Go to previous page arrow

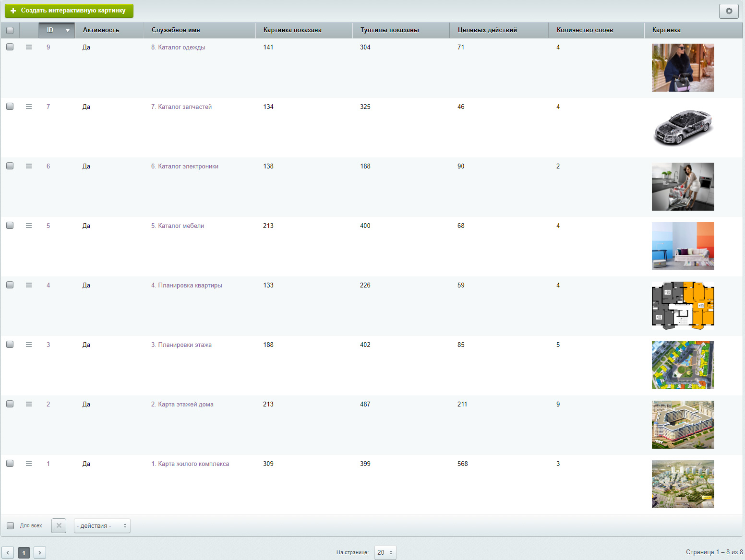tap(8, 553)
